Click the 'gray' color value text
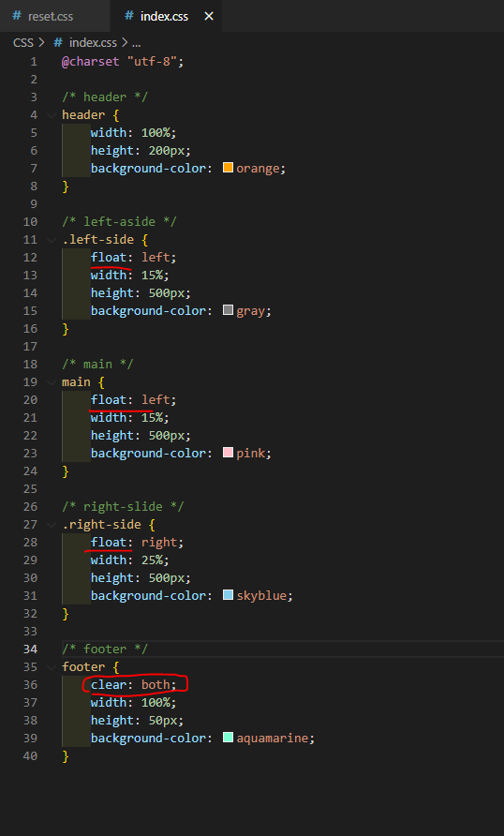 pyautogui.click(x=250, y=310)
